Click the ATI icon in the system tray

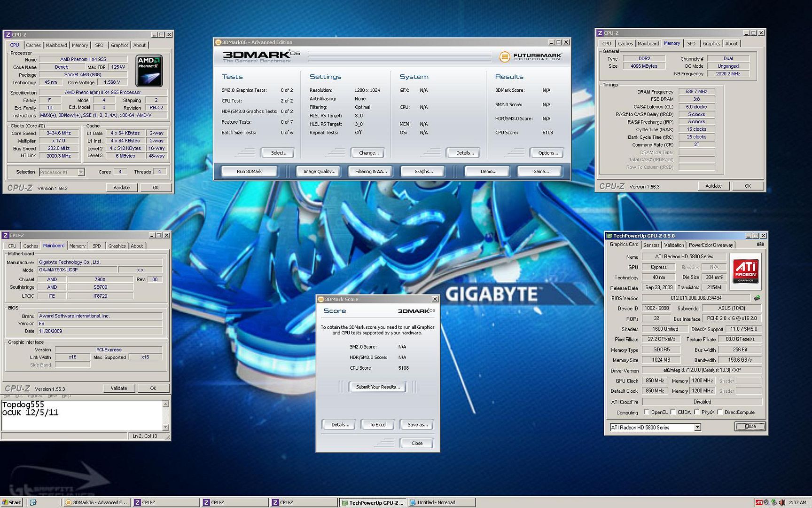[758, 502]
